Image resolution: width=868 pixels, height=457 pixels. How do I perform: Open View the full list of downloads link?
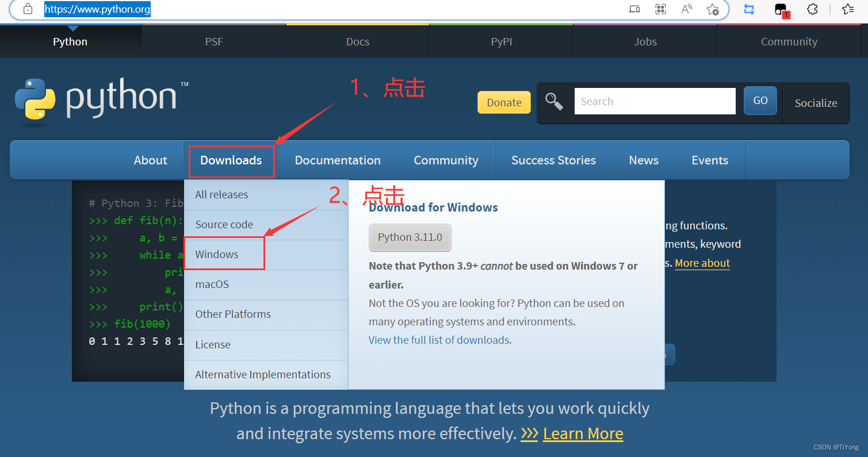[439, 340]
